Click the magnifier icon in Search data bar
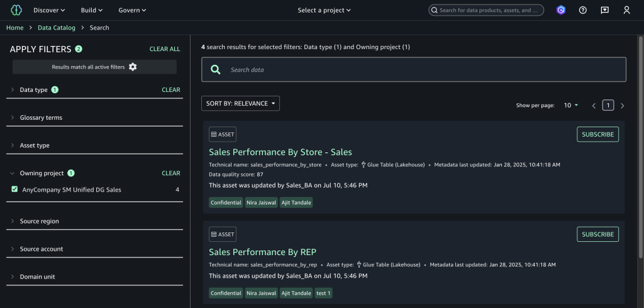644x308 pixels. pos(216,70)
